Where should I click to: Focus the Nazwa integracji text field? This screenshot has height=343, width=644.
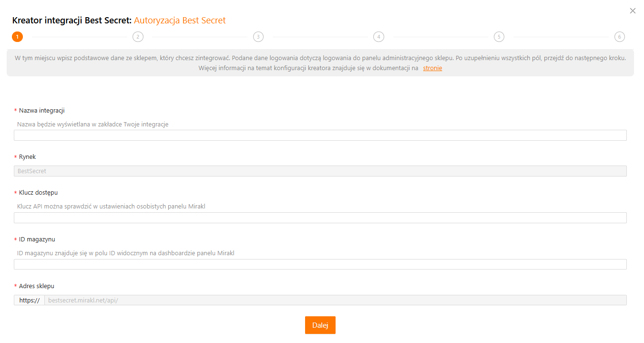click(x=320, y=135)
